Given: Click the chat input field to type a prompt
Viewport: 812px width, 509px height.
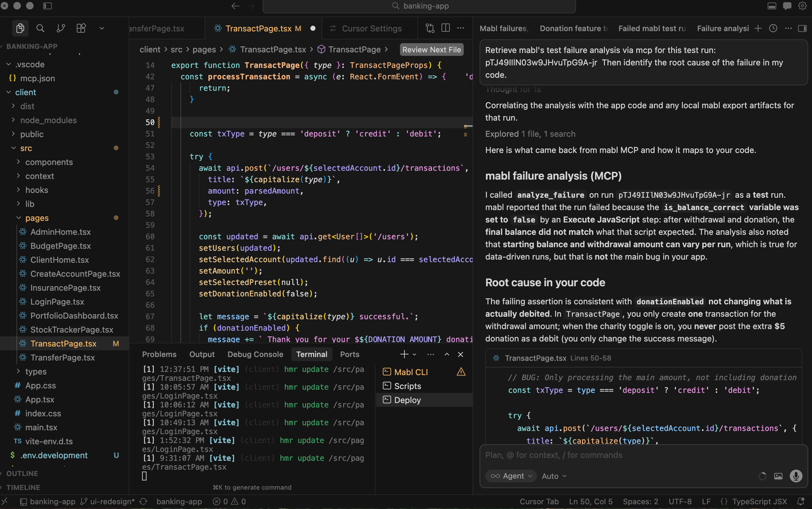Looking at the screenshot, I should pos(589,455).
